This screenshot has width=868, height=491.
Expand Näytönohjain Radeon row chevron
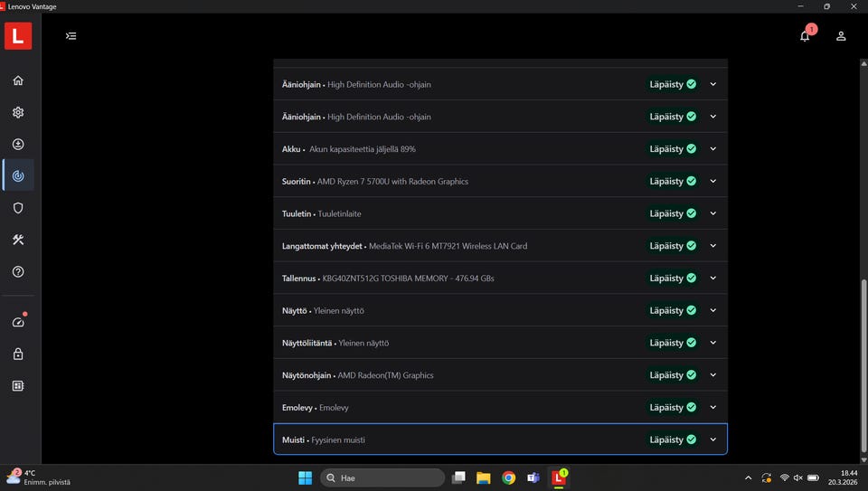click(x=713, y=374)
